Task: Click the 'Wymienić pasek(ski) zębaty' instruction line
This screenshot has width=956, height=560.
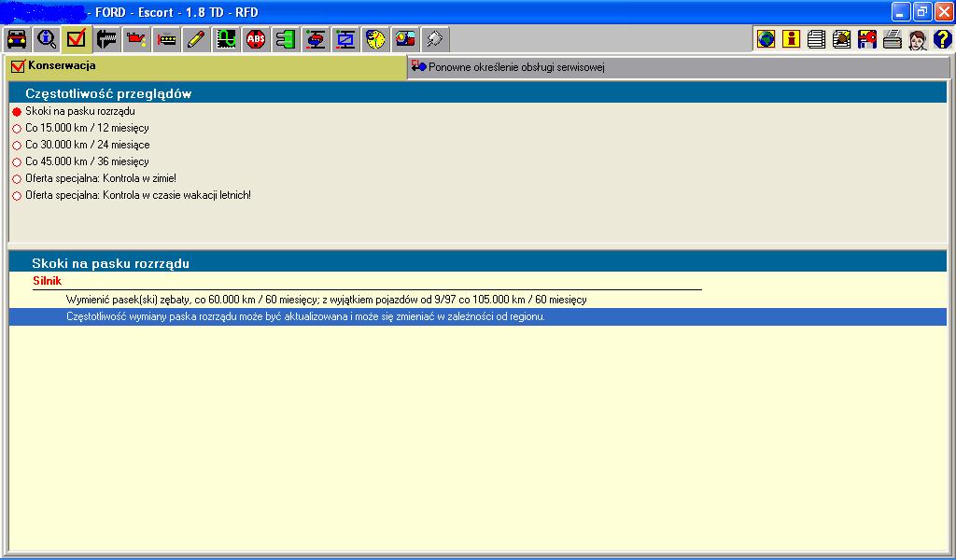Action: pyautogui.click(x=326, y=300)
